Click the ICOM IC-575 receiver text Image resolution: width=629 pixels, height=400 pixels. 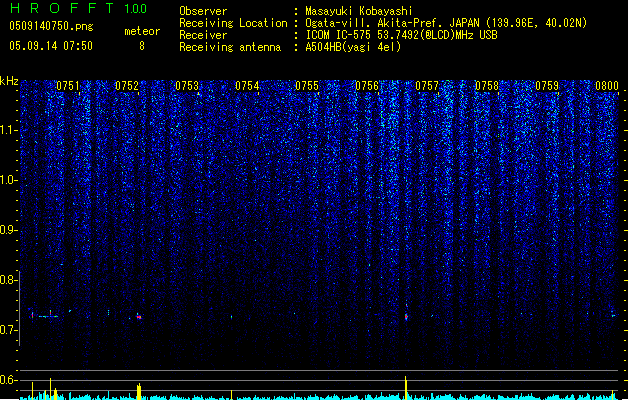401,35
